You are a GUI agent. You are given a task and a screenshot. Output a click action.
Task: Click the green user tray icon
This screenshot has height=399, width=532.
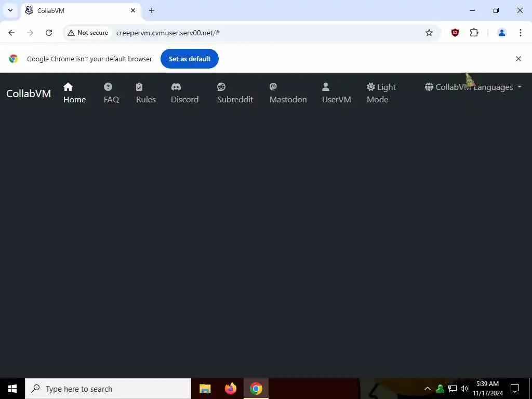coord(440,389)
